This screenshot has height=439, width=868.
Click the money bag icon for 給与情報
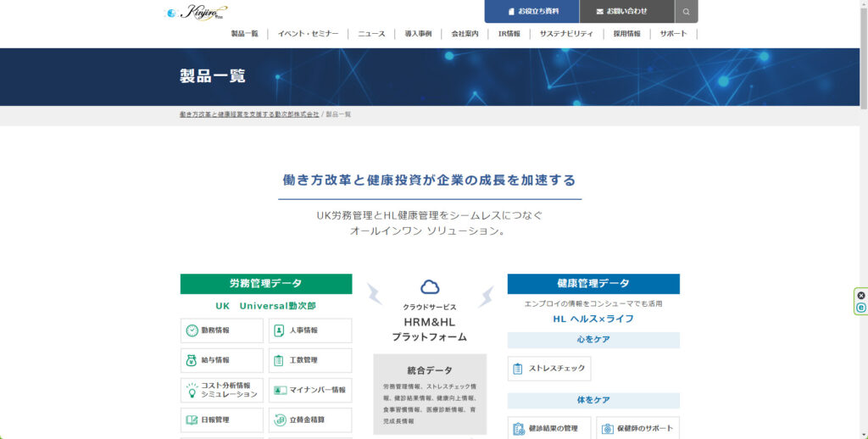point(192,360)
